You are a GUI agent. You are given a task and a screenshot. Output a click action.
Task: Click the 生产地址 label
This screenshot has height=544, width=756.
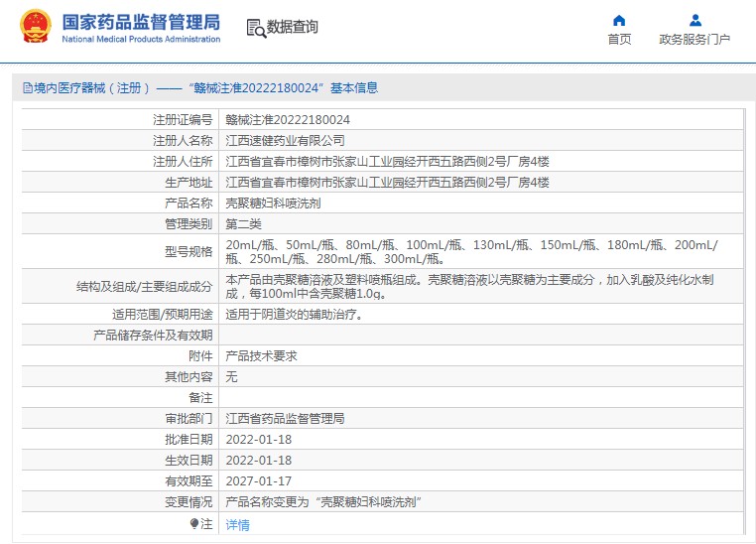[189, 183]
